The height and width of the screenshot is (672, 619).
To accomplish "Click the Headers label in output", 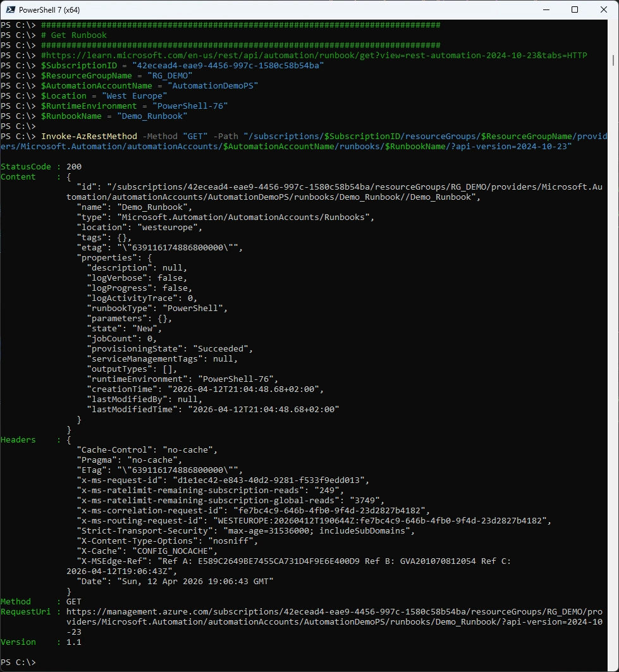I will pos(18,440).
